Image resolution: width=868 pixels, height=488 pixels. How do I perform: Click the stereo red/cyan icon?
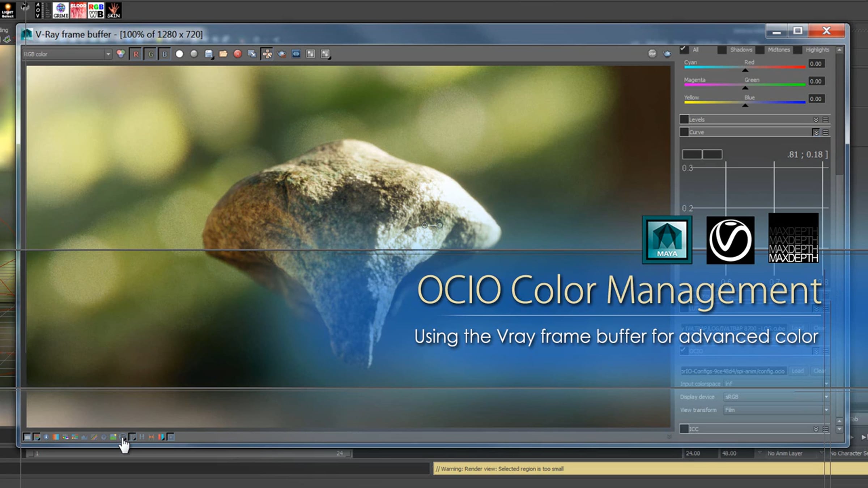coord(161,437)
